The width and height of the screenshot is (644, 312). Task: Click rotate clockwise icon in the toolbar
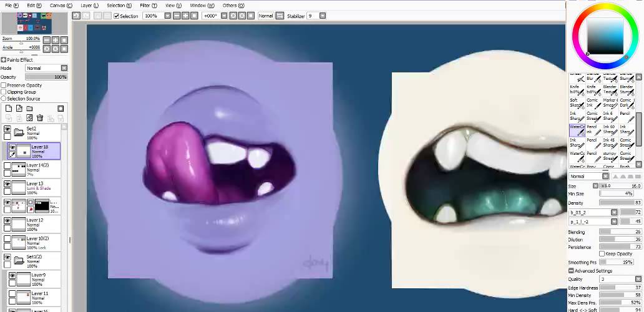242,16
